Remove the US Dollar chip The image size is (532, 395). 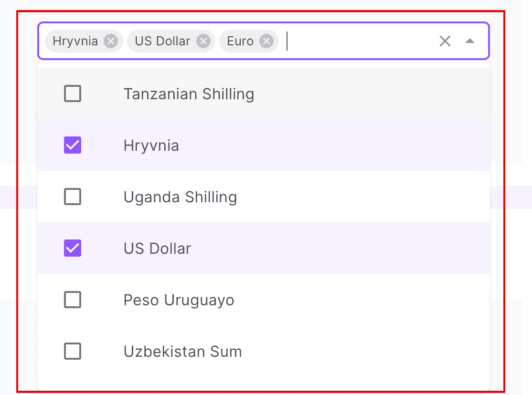(203, 41)
